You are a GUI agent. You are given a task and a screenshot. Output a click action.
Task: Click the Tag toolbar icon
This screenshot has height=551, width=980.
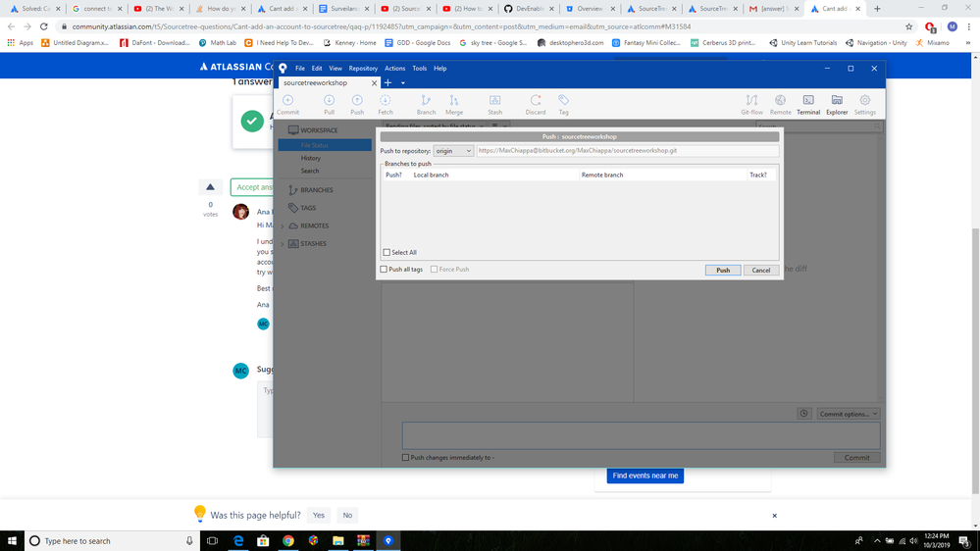[x=563, y=104]
